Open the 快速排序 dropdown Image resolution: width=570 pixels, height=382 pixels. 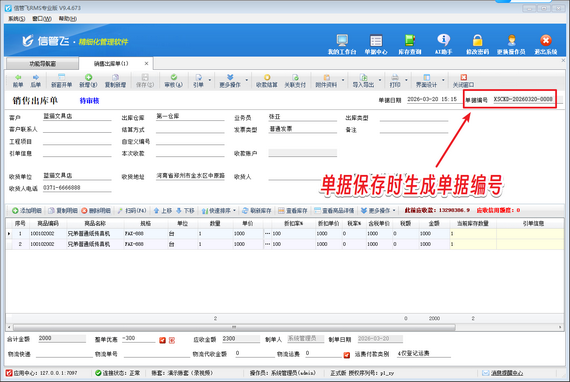[219, 210]
